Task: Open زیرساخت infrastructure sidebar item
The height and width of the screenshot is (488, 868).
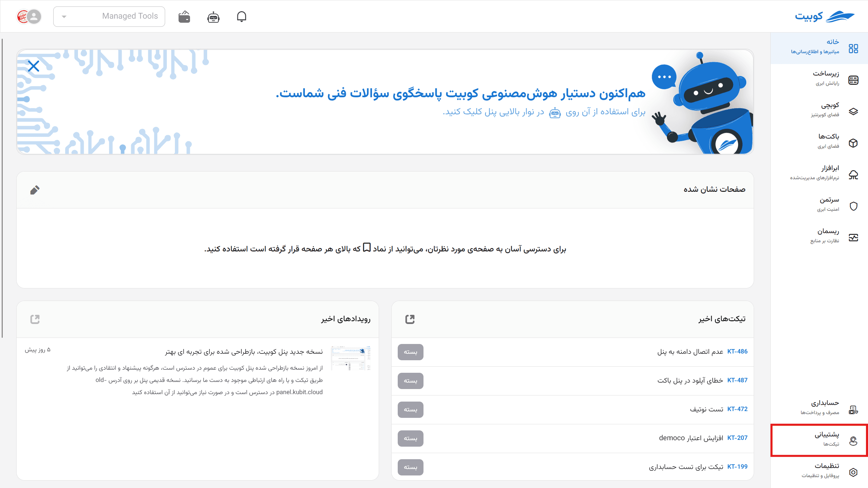Action: (819, 80)
